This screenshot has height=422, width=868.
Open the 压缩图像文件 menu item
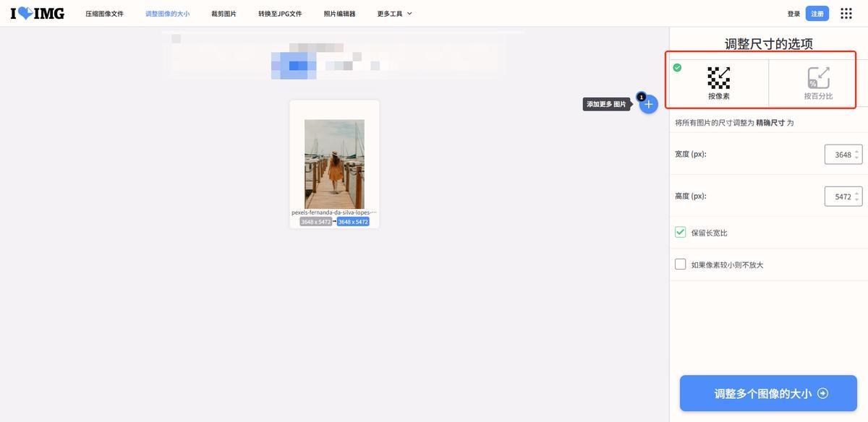click(x=104, y=14)
